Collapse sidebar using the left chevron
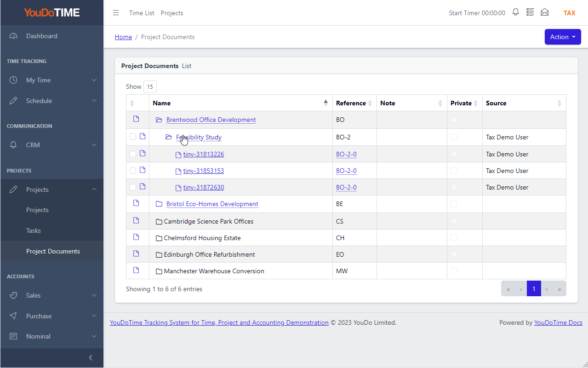 click(x=91, y=358)
